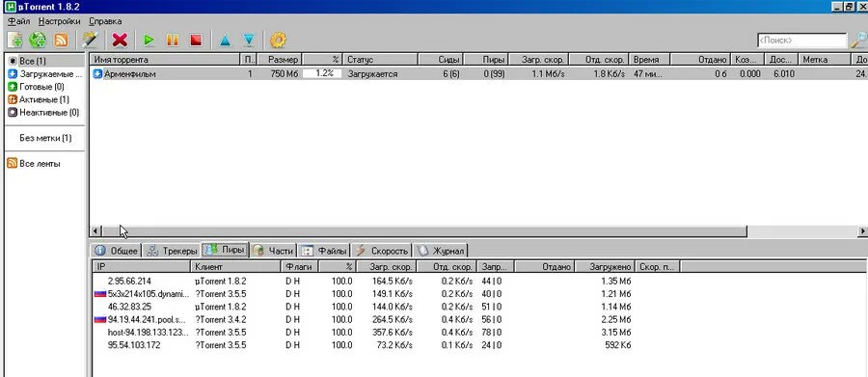The image size is (868, 377).
Task: Click in the Поиск search field
Action: point(801,40)
